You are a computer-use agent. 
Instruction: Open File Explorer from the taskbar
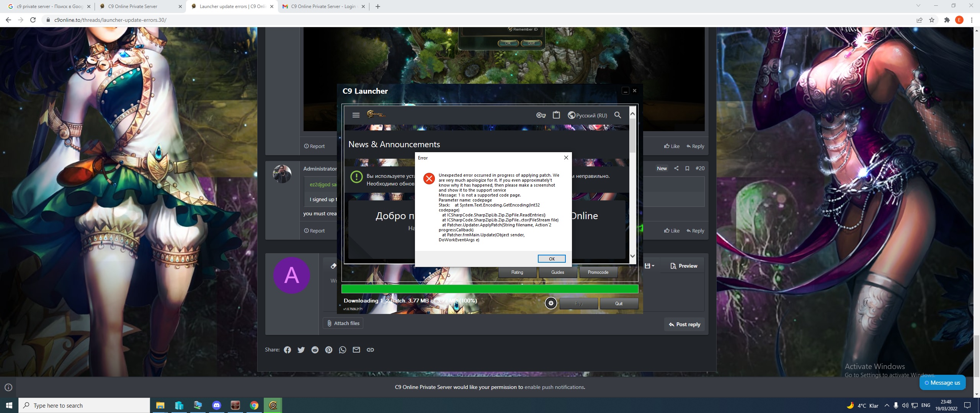(160, 405)
